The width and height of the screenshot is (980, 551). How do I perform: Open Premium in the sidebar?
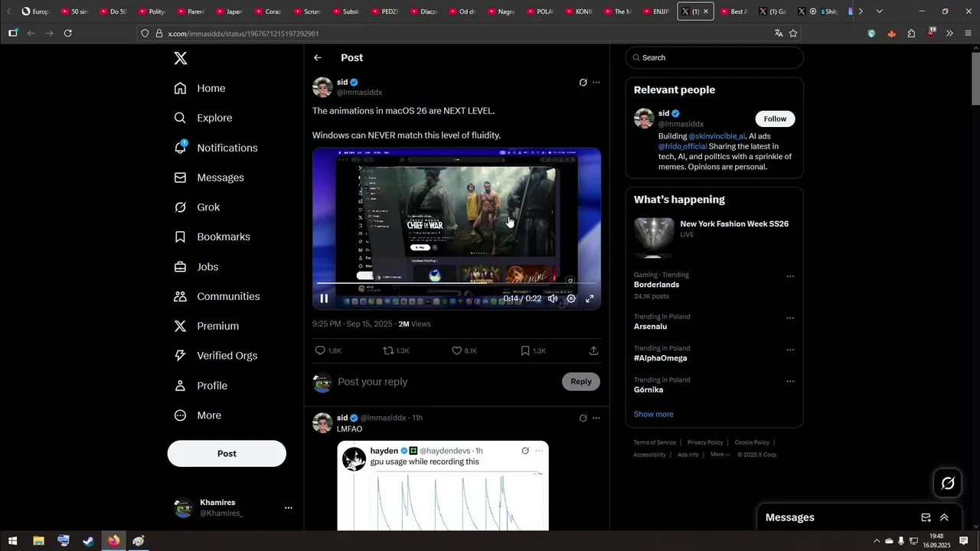coord(207,326)
